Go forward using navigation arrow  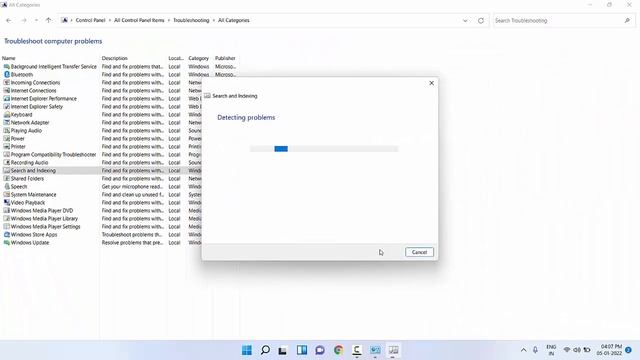[24, 20]
